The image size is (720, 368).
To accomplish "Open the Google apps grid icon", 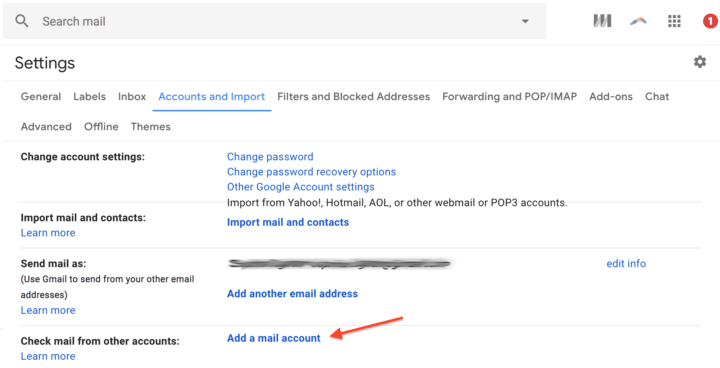I will [674, 21].
